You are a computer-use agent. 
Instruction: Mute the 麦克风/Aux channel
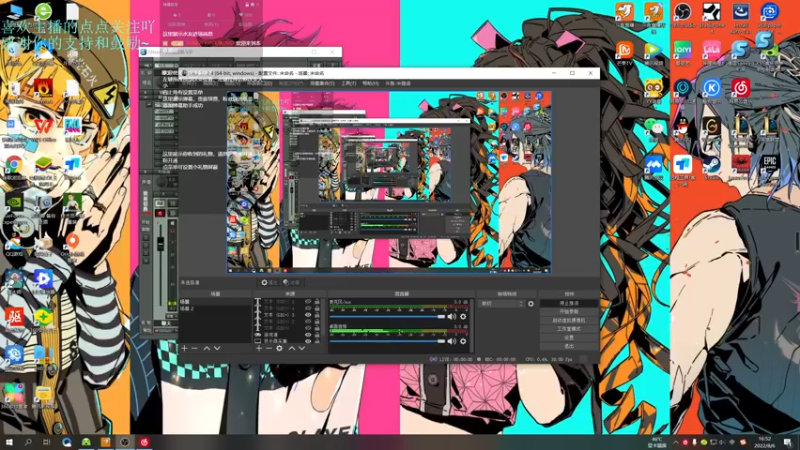tap(452, 317)
